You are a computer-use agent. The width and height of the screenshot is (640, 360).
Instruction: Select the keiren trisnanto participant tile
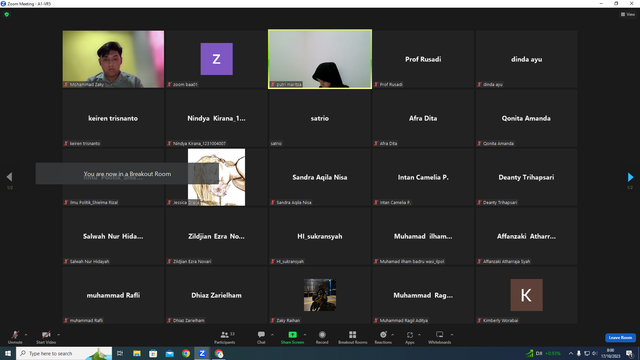(x=113, y=118)
